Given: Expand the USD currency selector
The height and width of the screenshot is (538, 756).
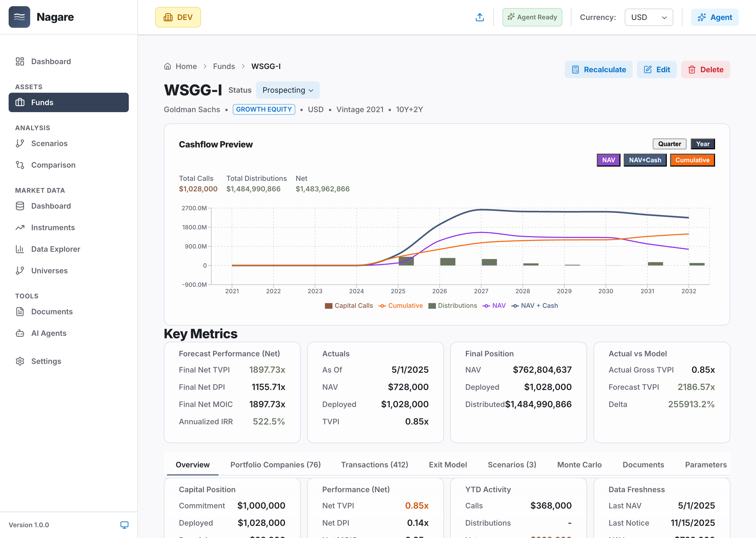Looking at the screenshot, I should click(x=649, y=17).
